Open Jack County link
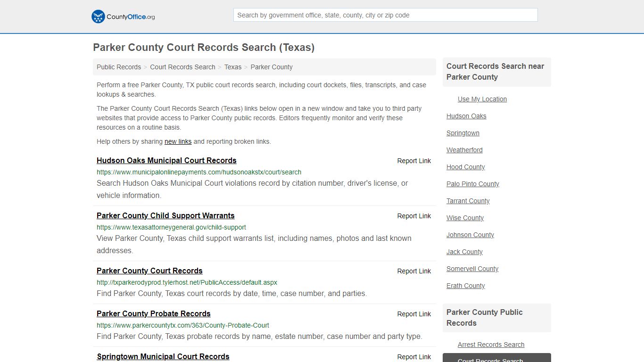 [x=464, y=252]
